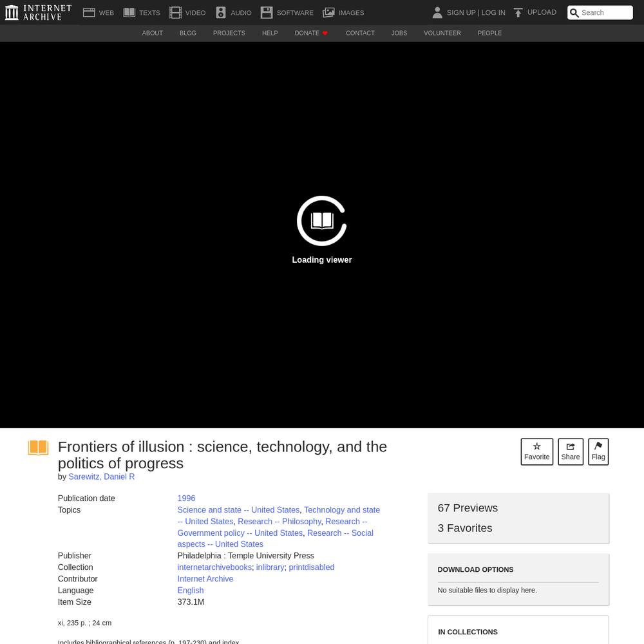Open the PEOPLE link
This screenshot has width=644, height=644.
489,33
